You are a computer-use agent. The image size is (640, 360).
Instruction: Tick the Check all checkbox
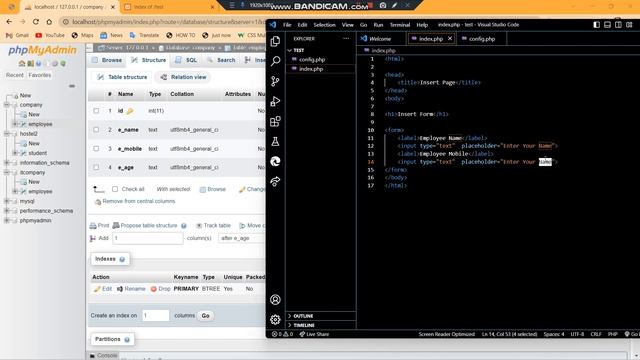[x=115, y=189]
